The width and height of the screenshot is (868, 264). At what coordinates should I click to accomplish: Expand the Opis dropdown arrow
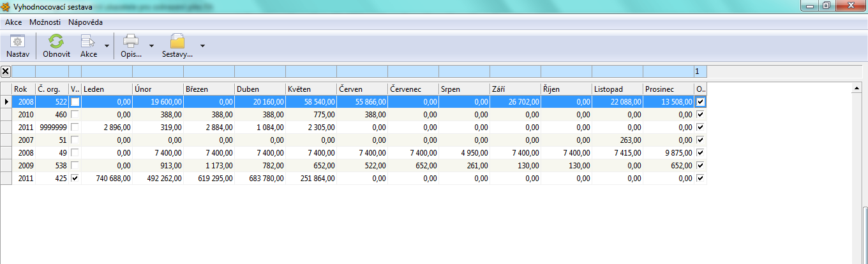click(x=151, y=46)
